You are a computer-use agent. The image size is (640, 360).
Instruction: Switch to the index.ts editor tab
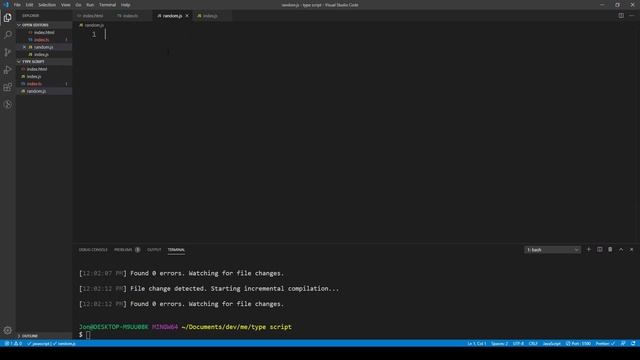[130, 16]
